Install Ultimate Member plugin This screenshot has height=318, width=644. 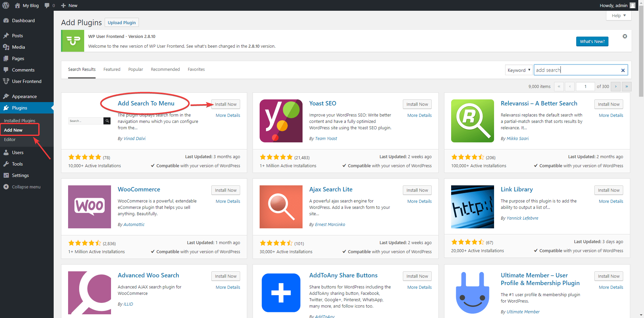pos(609,276)
